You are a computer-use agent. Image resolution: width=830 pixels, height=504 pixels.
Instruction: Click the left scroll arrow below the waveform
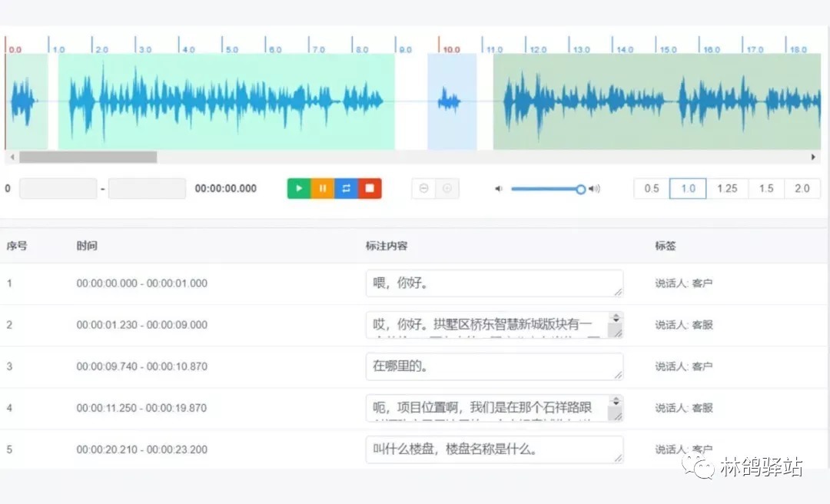pos(11,157)
